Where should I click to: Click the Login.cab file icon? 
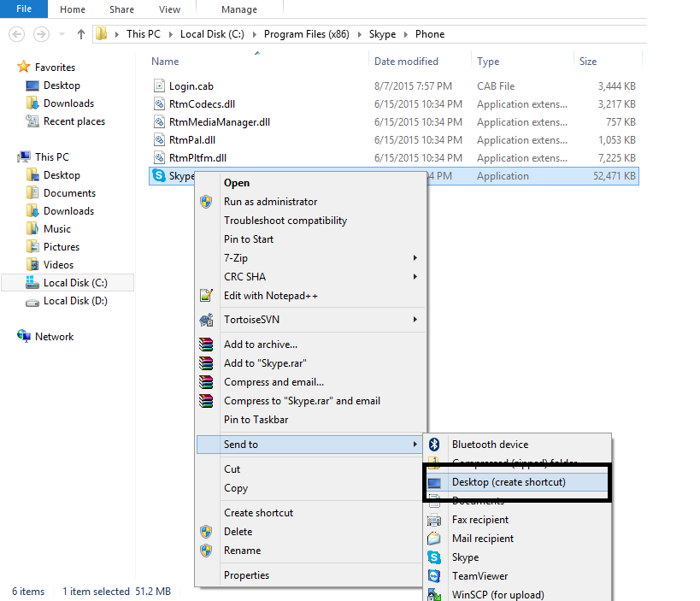(x=159, y=85)
